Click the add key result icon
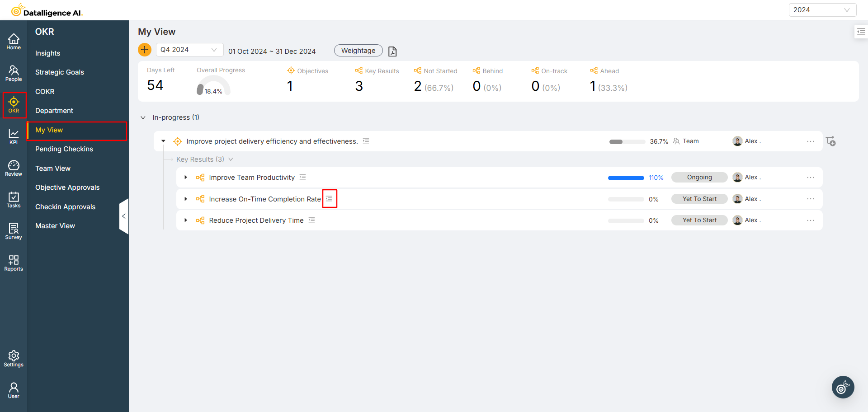This screenshot has width=868, height=412. 830,141
